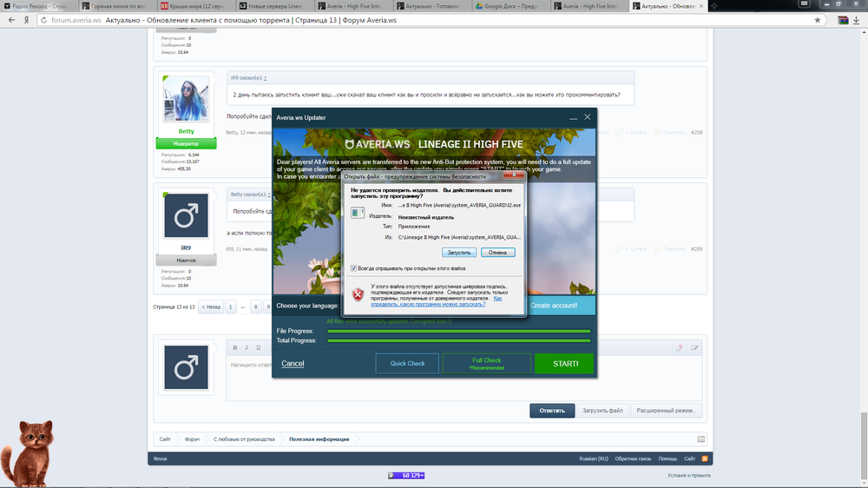Click the application file icon in dialog
The height and width of the screenshot is (488, 868).
pyautogui.click(x=358, y=212)
